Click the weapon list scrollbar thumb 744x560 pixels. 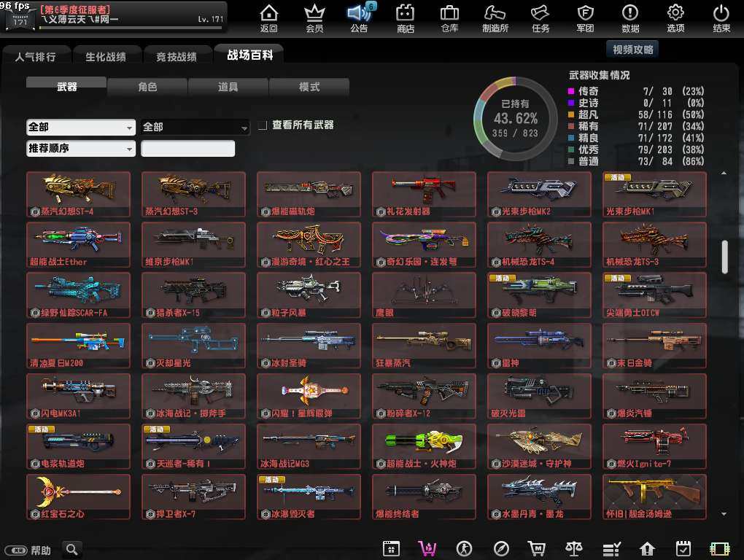click(724, 257)
